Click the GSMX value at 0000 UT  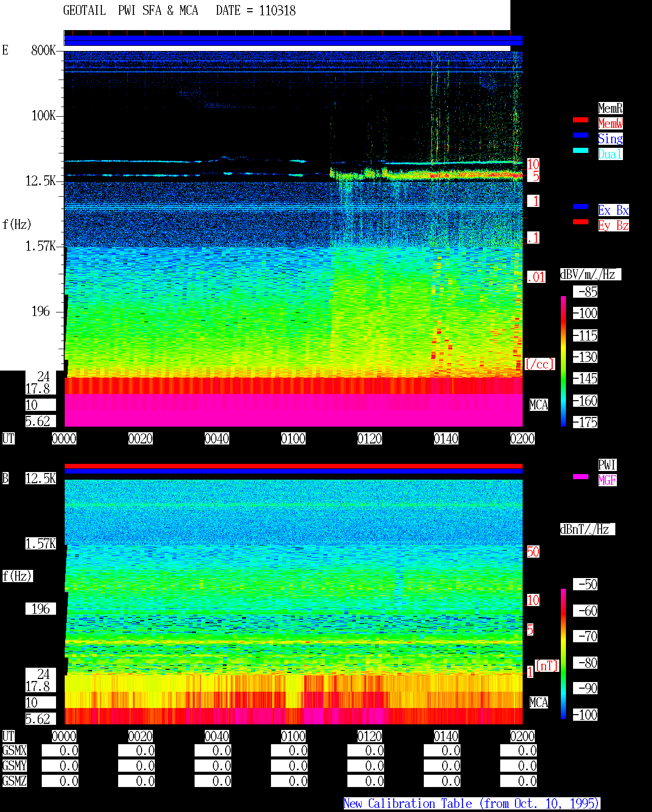point(60,750)
